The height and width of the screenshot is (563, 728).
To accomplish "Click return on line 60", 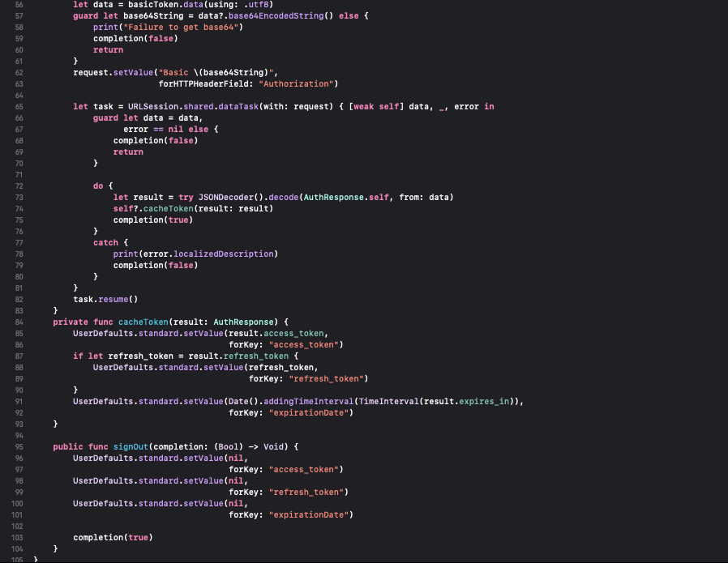I will point(108,50).
